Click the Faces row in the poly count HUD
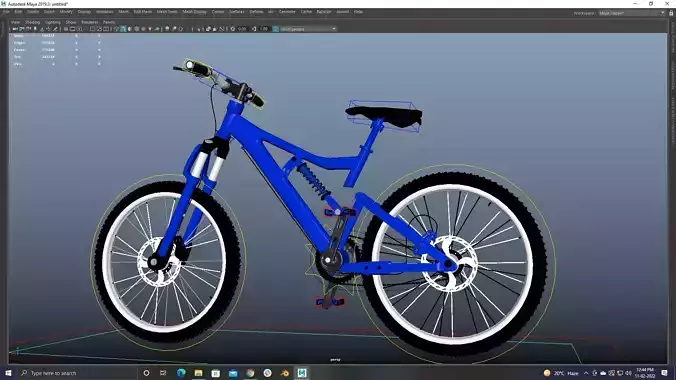This screenshot has width=676, height=380. (57, 50)
